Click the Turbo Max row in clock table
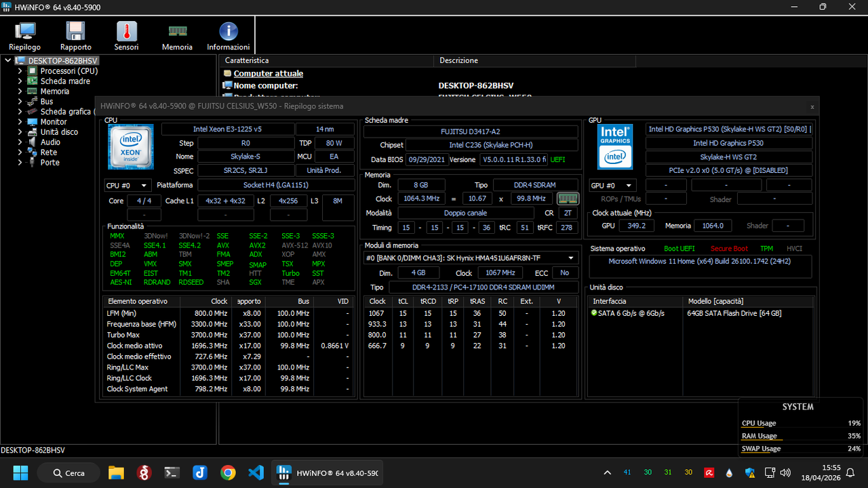The width and height of the screenshot is (868, 488). [x=229, y=335]
